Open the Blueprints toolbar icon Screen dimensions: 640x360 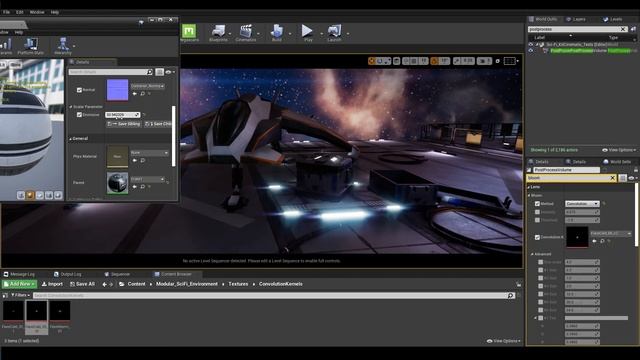[x=218, y=31]
